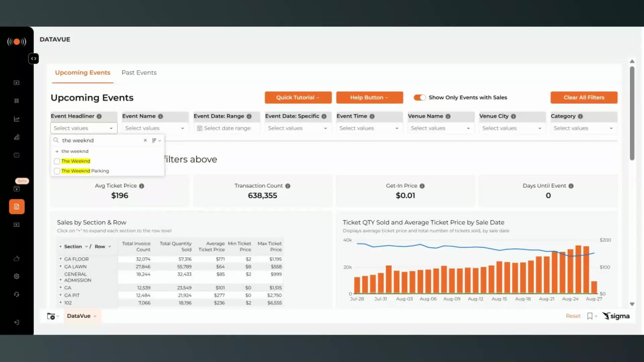This screenshot has height=362, width=644.
Task: Open the Event Date: Specific dropdown
Action: [298, 128]
